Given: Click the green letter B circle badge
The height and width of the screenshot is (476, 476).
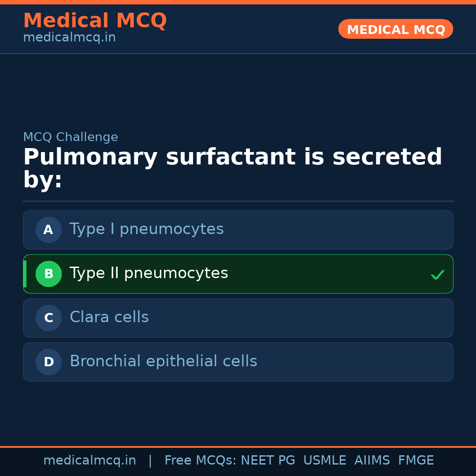Looking at the screenshot, I should [48, 274].
